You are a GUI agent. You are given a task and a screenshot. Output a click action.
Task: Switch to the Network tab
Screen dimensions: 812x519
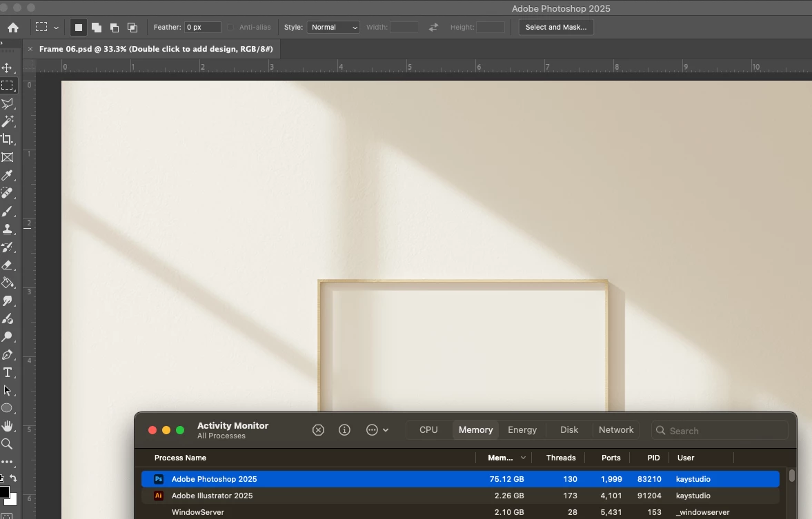coord(616,430)
